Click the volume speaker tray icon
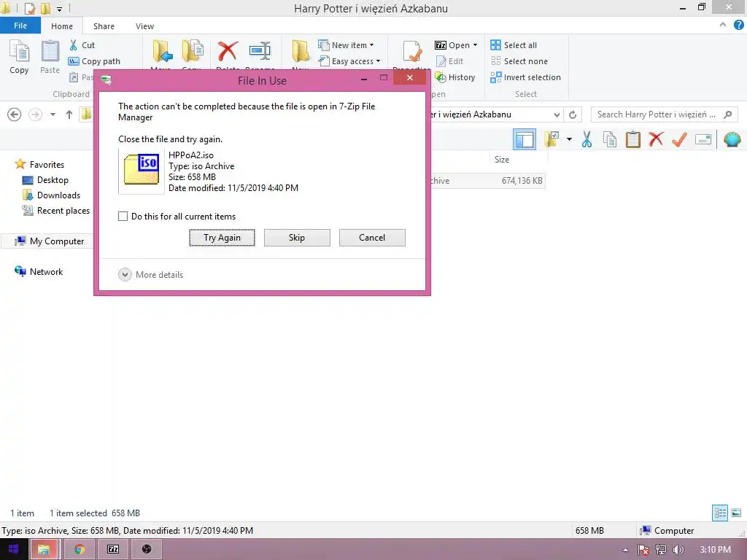 (678, 550)
